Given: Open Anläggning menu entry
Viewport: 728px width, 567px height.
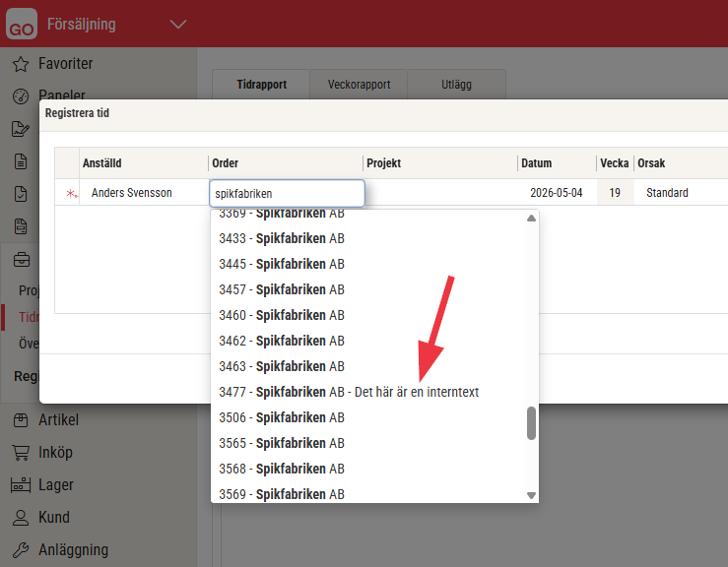Looking at the screenshot, I should click(x=73, y=550).
